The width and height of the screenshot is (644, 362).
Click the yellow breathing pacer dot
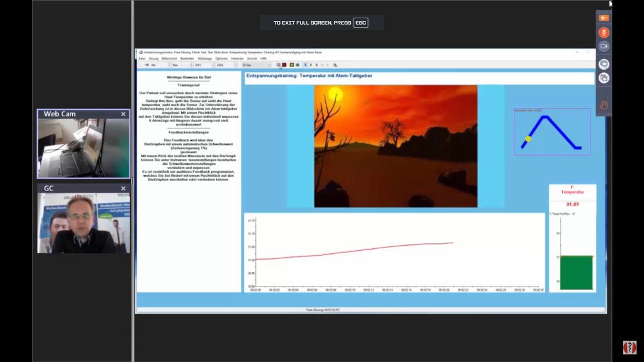[528, 139]
